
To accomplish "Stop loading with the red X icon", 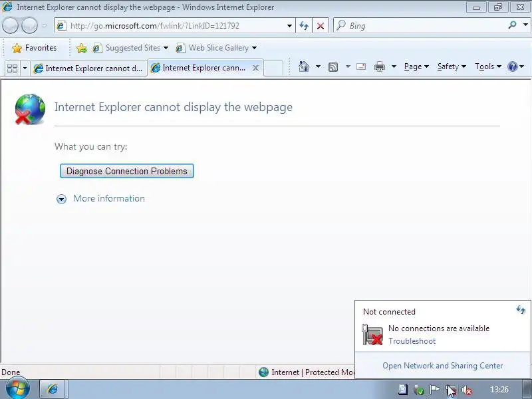I will pyautogui.click(x=321, y=26).
